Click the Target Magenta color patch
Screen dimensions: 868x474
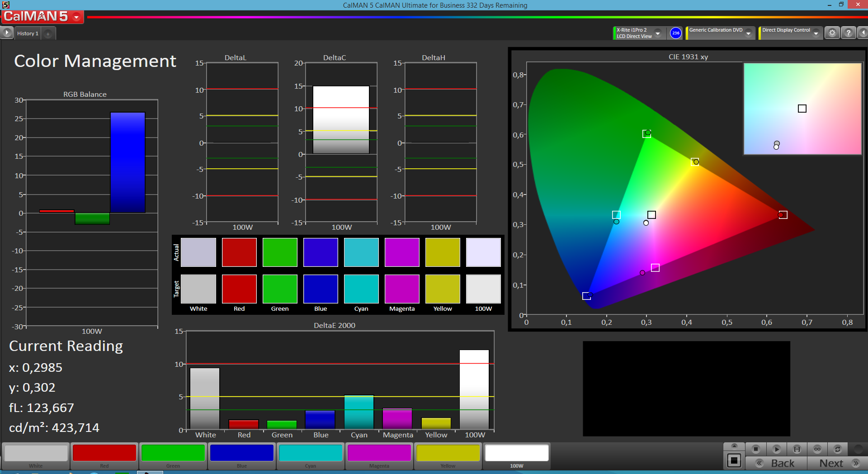point(402,289)
